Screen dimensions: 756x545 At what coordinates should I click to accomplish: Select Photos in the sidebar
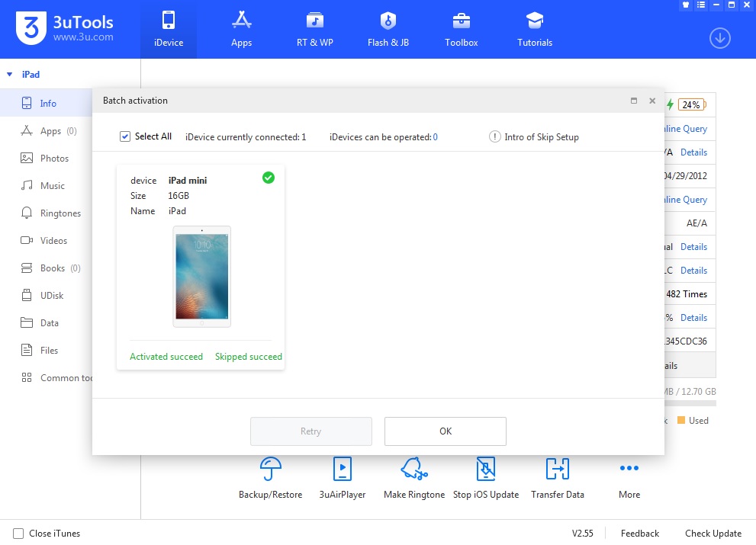tap(54, 159)
